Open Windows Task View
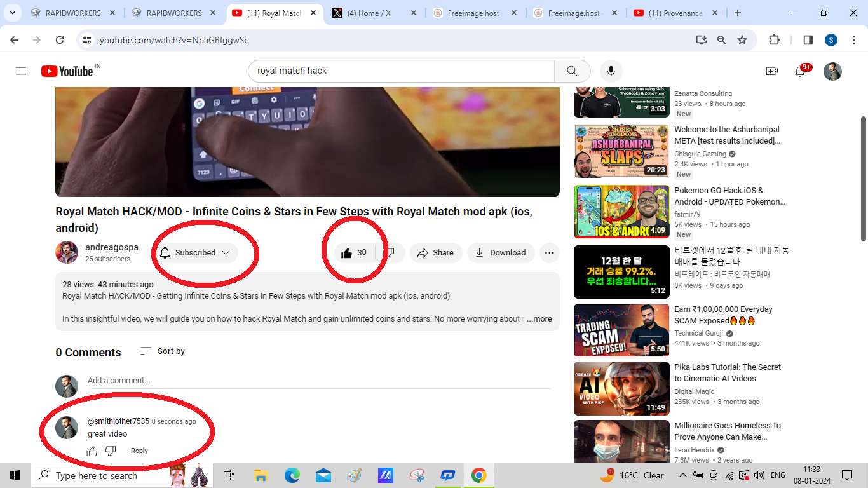This screenshot has height=488, width=868. (x=229, y=475)
